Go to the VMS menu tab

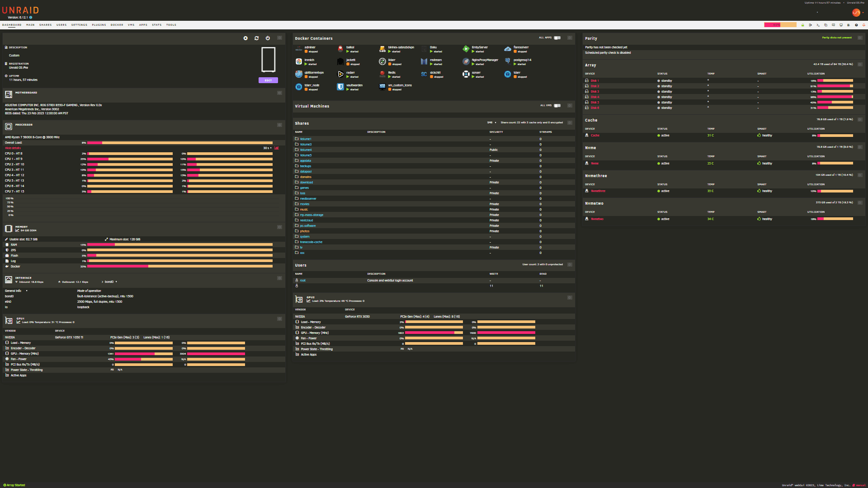point(131,25)
